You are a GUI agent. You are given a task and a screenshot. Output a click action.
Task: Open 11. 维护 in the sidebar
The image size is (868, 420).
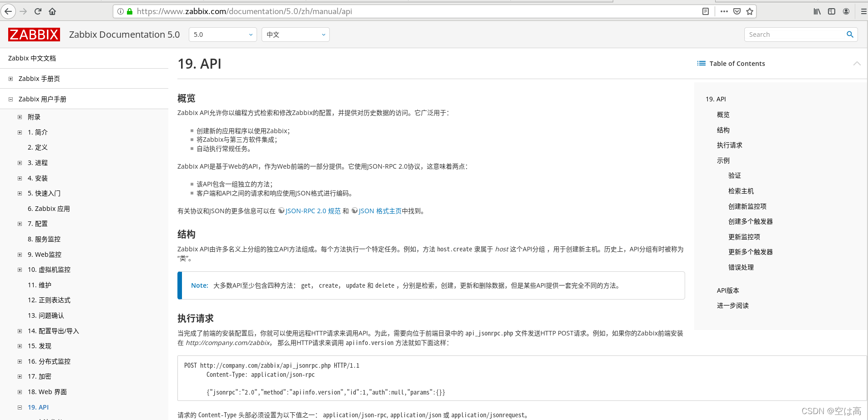click(x=40, y=285)
